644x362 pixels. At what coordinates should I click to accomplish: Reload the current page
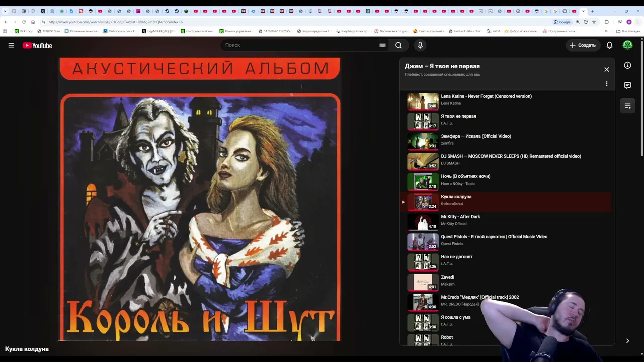pos(24,22)
